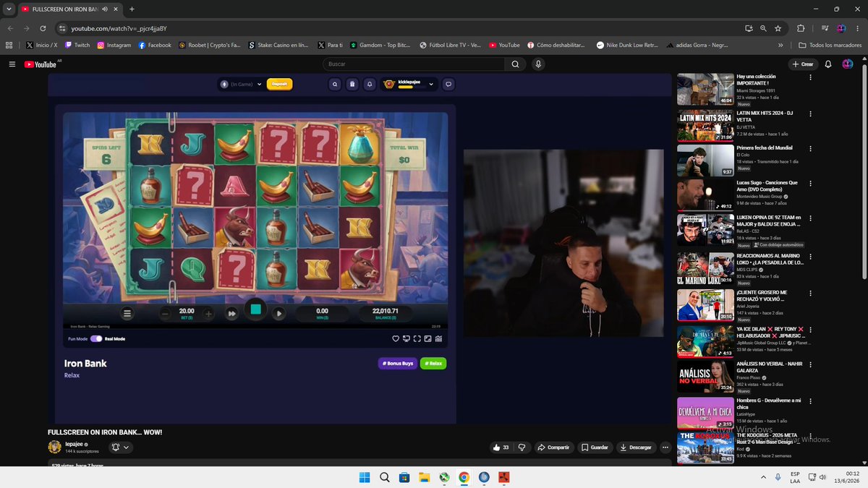Open the lepajee channel name link
The width and height of the screenshot is (868, 488).
[x=75, y=444]
